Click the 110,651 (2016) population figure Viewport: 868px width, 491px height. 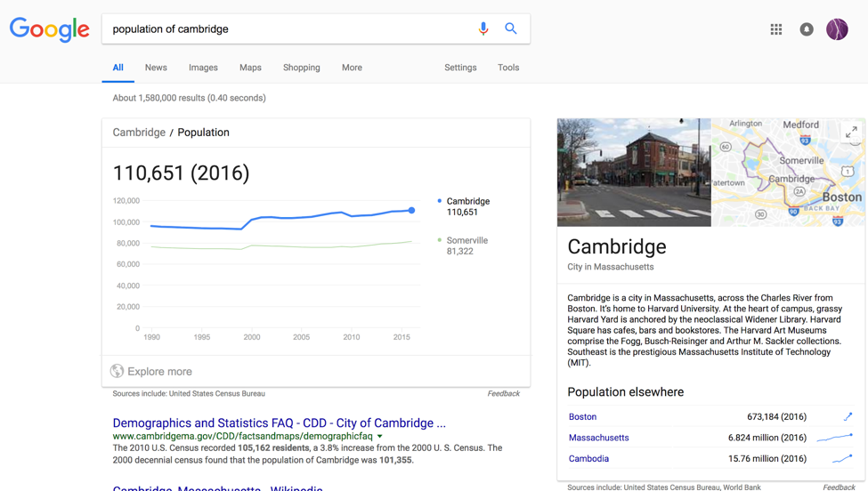point(181,173)
